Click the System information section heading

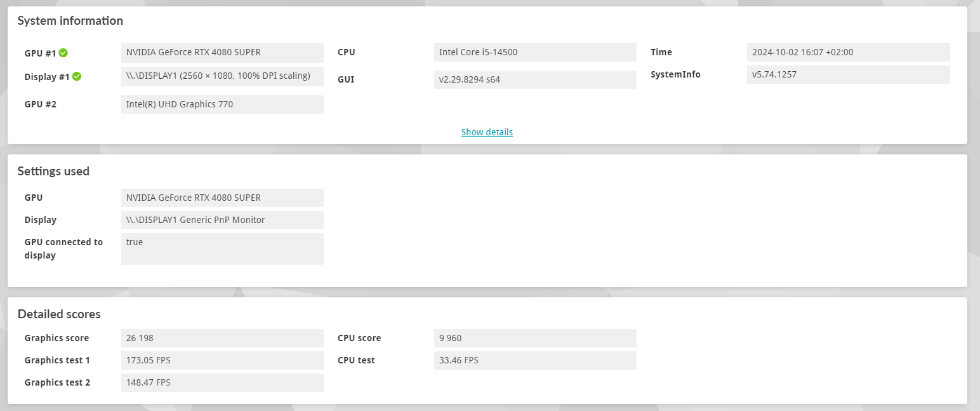(x=70, y=21)
